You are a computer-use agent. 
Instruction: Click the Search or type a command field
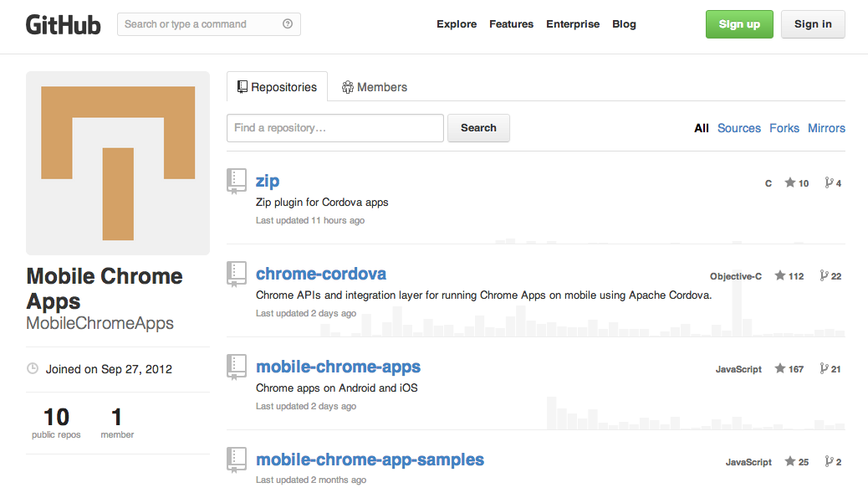pos(199,24)
